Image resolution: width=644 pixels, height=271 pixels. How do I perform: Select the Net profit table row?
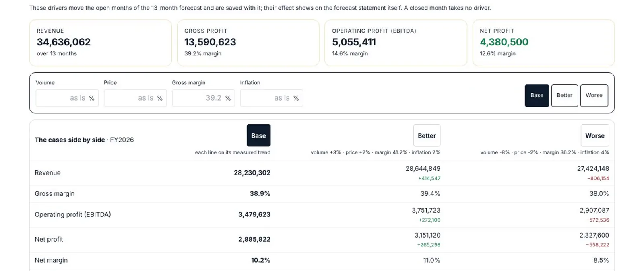322,240
